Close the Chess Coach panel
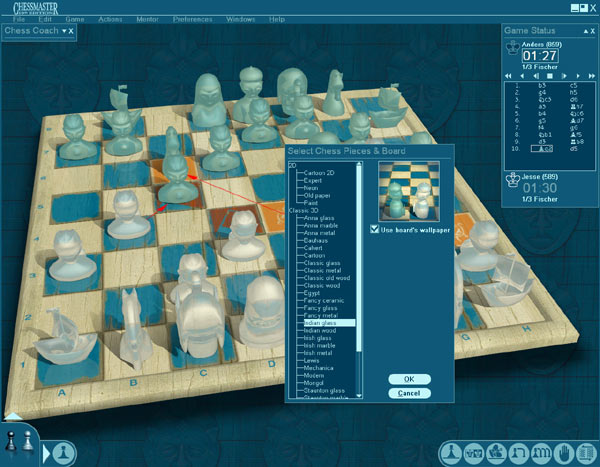This screenshot has width=600, height=467. click(71, 31)
